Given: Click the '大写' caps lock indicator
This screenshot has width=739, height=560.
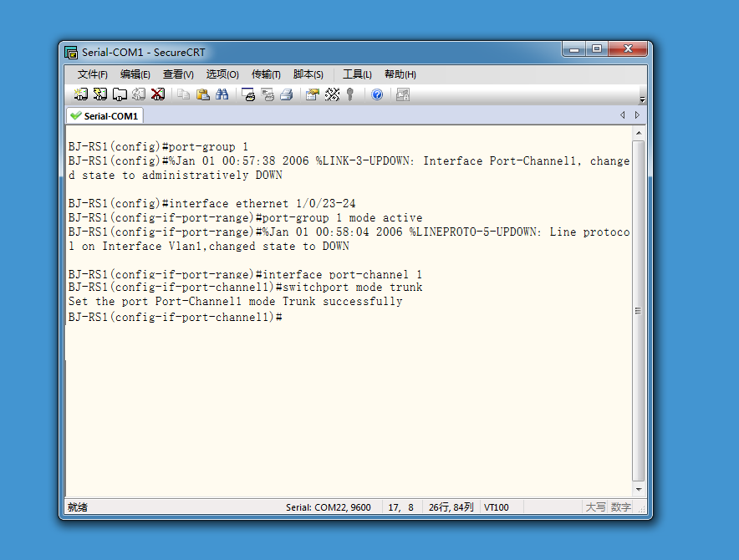Looking at the screenshot, I should 595,507.
